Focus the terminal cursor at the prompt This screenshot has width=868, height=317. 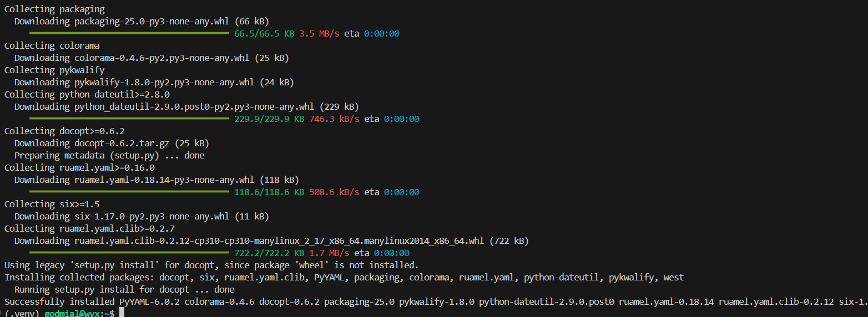click(x=122, y=314)
